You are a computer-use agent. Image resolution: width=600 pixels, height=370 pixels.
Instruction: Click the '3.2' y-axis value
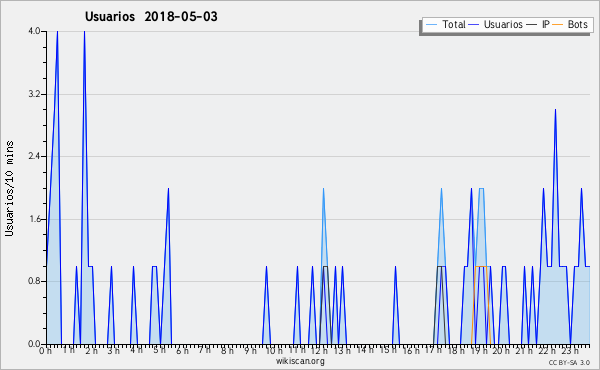click(x=34, y=94)
